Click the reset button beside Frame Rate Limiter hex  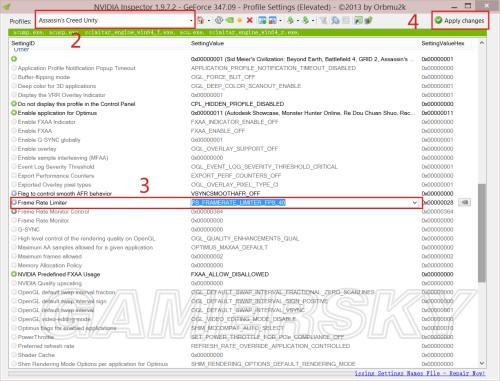pos(465,202)
